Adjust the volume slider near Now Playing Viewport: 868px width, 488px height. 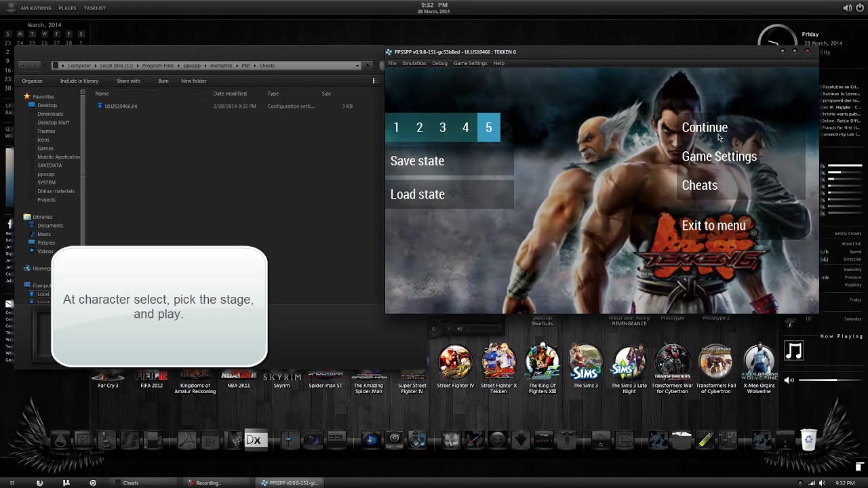tap(830, 380)
